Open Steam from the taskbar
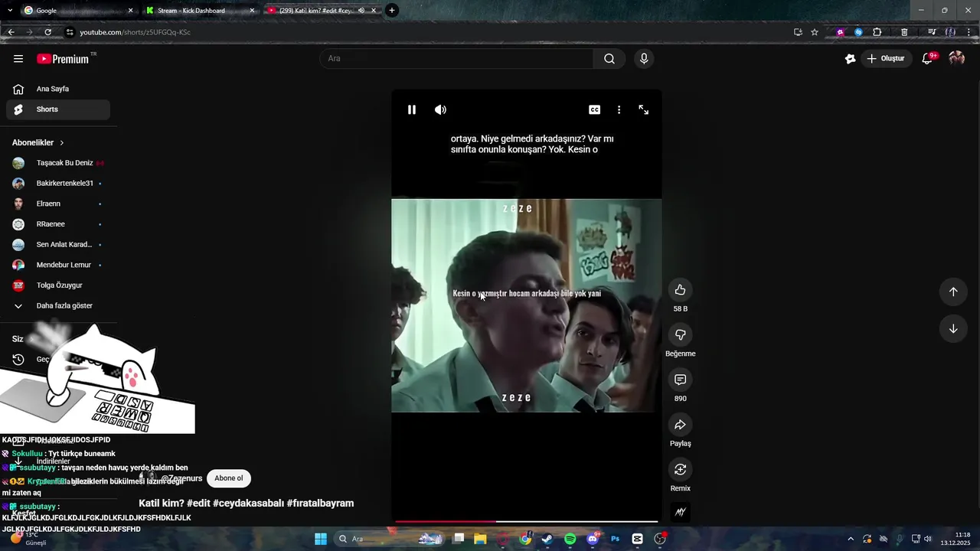980x551 pixels. click(x=547, y=539)
